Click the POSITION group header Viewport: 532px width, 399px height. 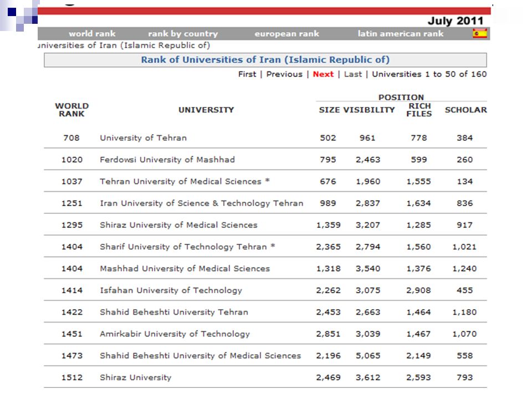coord(401,97)
